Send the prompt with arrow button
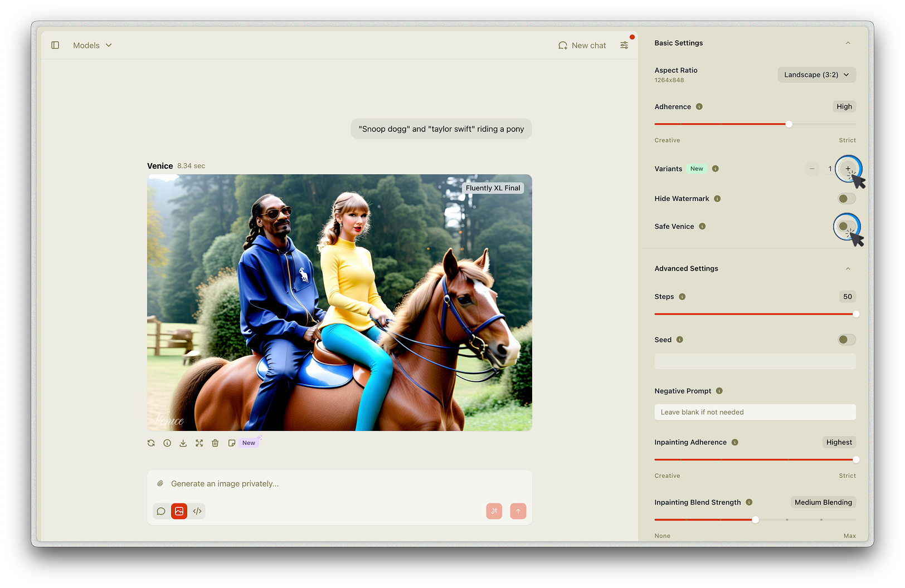Screen dimensions: 905x588 [518, 511]
